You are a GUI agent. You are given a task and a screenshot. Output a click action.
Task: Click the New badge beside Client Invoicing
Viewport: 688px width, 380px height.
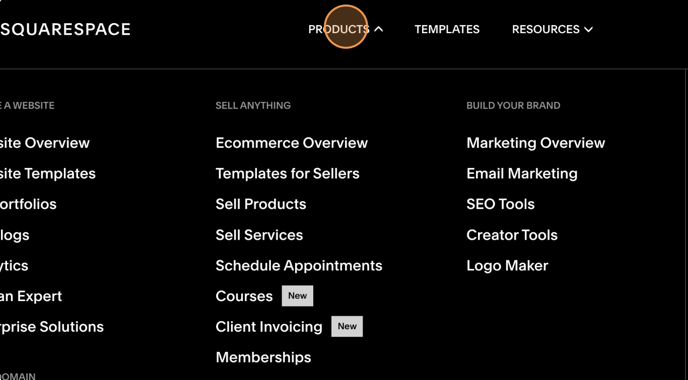(347, 326)
